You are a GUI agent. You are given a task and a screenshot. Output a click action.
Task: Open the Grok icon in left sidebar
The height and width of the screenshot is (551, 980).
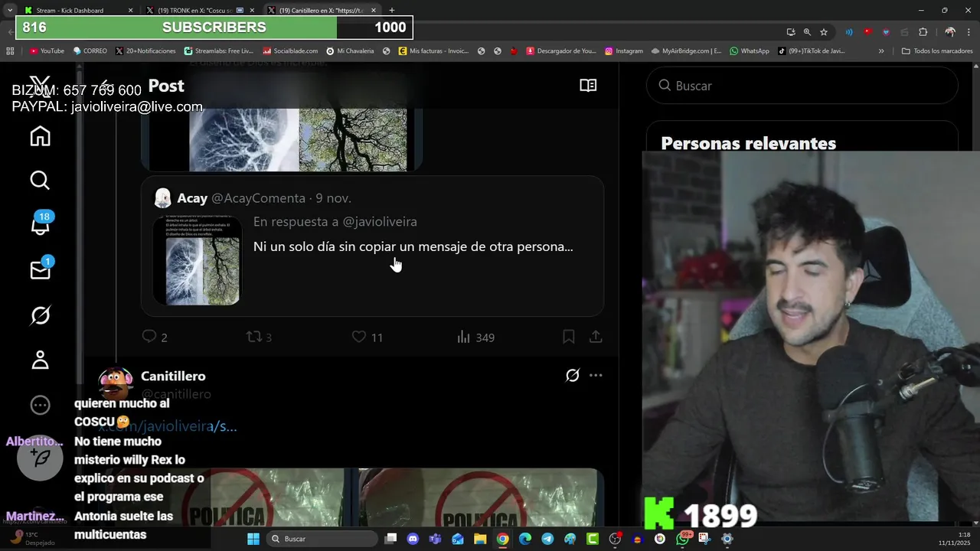coord(40,315)
